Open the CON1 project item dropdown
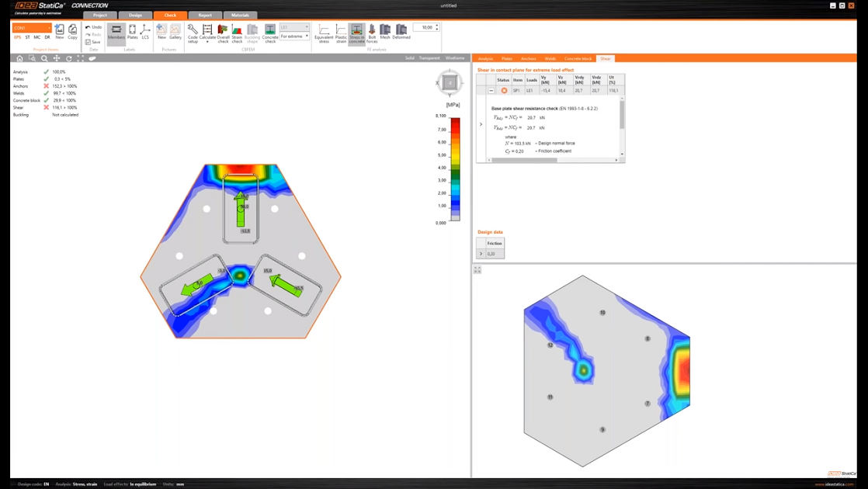The image size is (868, 489). [x=32, y=28]
